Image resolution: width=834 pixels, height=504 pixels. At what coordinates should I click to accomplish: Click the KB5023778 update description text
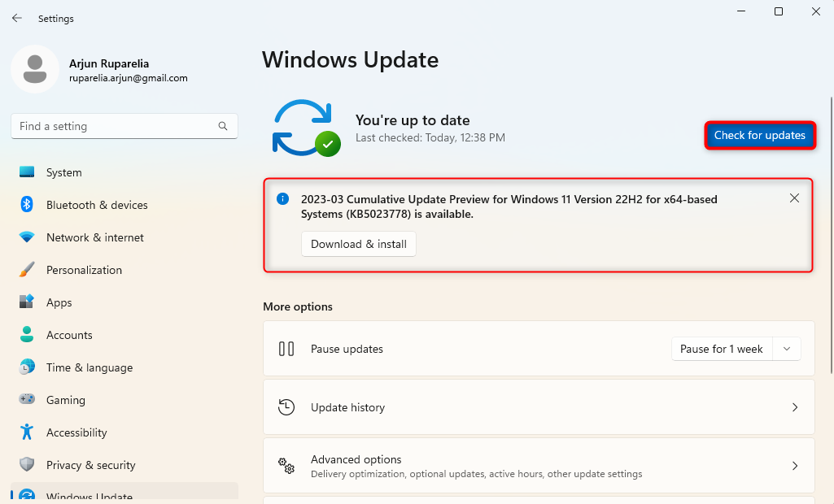(509, 206)
